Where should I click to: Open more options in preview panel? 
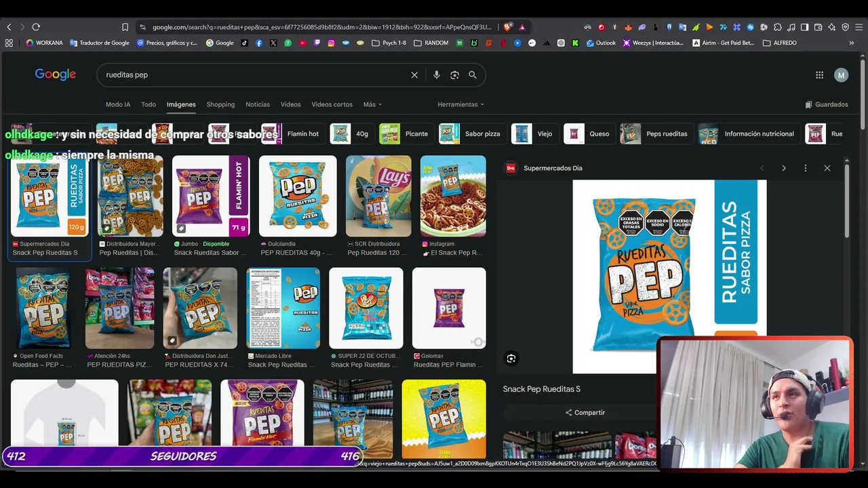click(805, 168)
